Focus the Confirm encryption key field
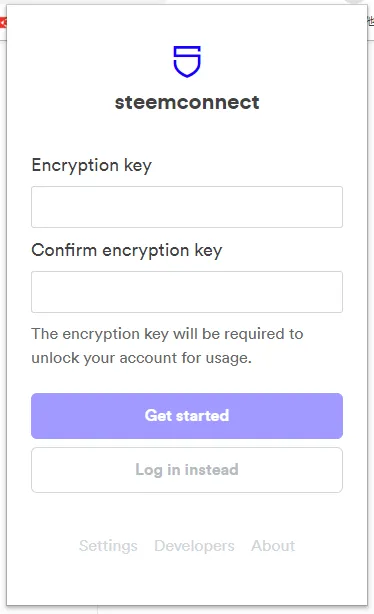The width and height of the screenshot is (374, 614). click(187, 292)
